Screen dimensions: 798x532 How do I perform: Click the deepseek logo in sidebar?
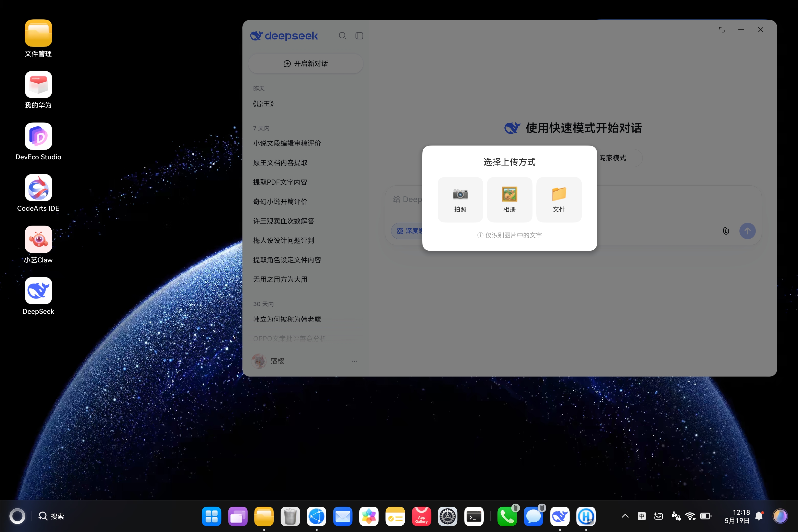284,36
